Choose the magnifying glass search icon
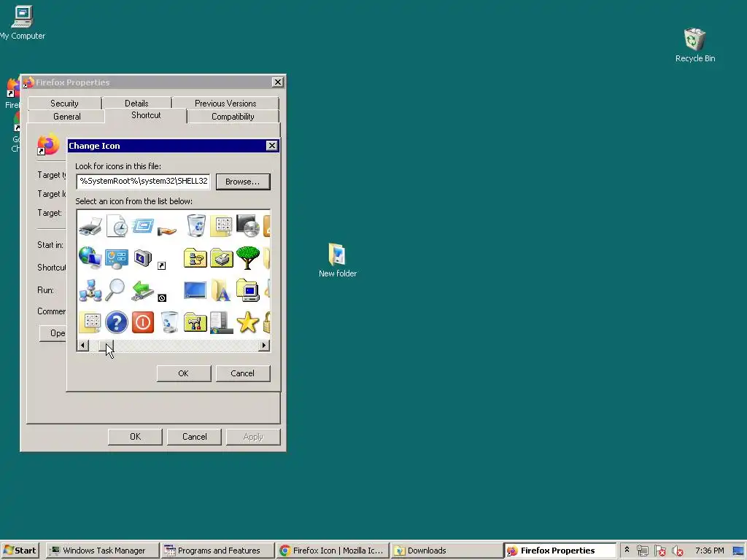The height and width of the screenshot is (560, 747). pos(115,289)
